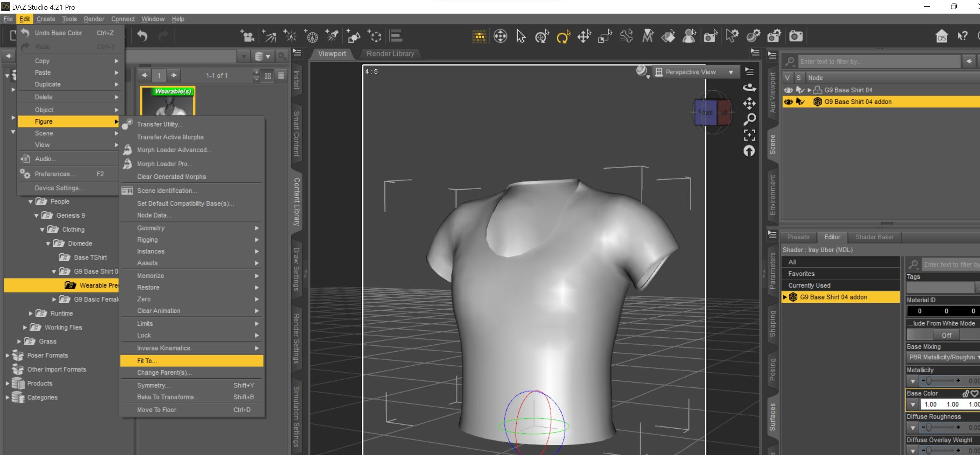The height and width of the screenshot is (455, 980).
Task: Click the Undo arrow toolbar icon
Action: point(142,37)
